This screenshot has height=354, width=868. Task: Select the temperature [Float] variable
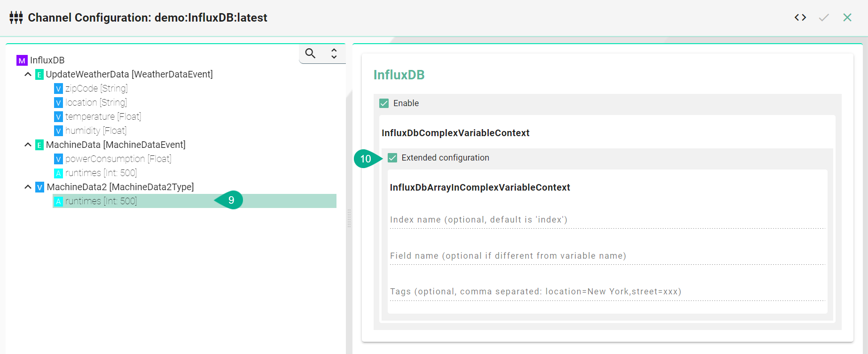(x=103, y=116)
